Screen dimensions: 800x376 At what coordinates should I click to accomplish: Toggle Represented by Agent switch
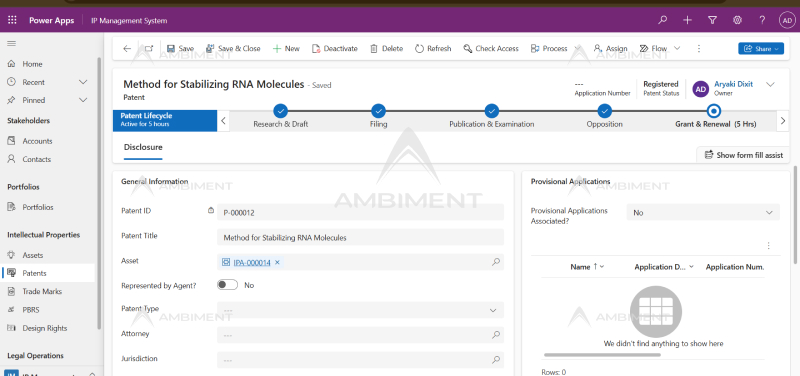pyautogui.click(x=228, y=285)
